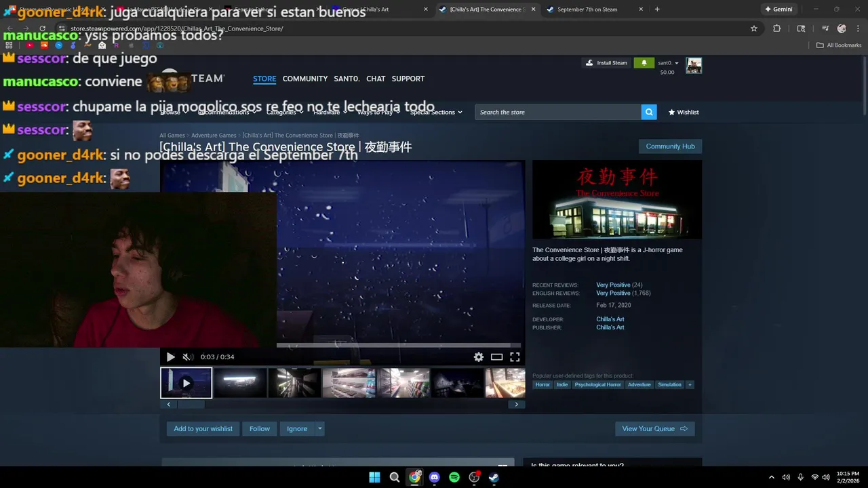This screenshot has height=488, width=868.
Task: Open Windows Start menu
Action: click(374, 477)
